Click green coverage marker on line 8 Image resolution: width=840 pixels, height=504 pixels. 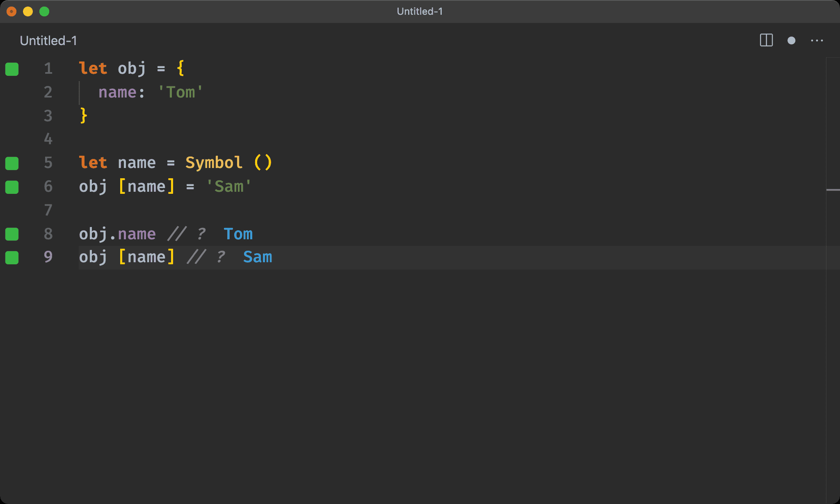tap(12, 234)
